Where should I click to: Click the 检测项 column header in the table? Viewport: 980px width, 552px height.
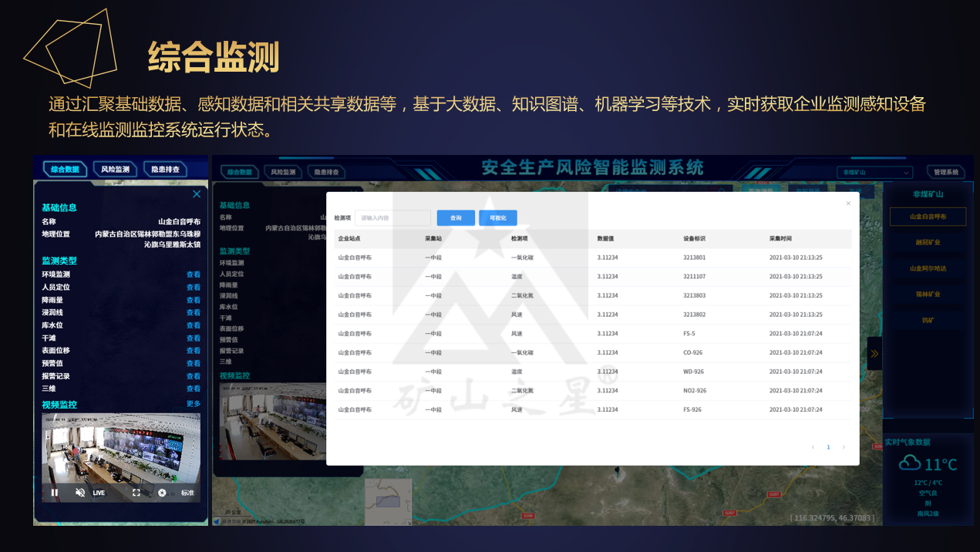[520, 238]
